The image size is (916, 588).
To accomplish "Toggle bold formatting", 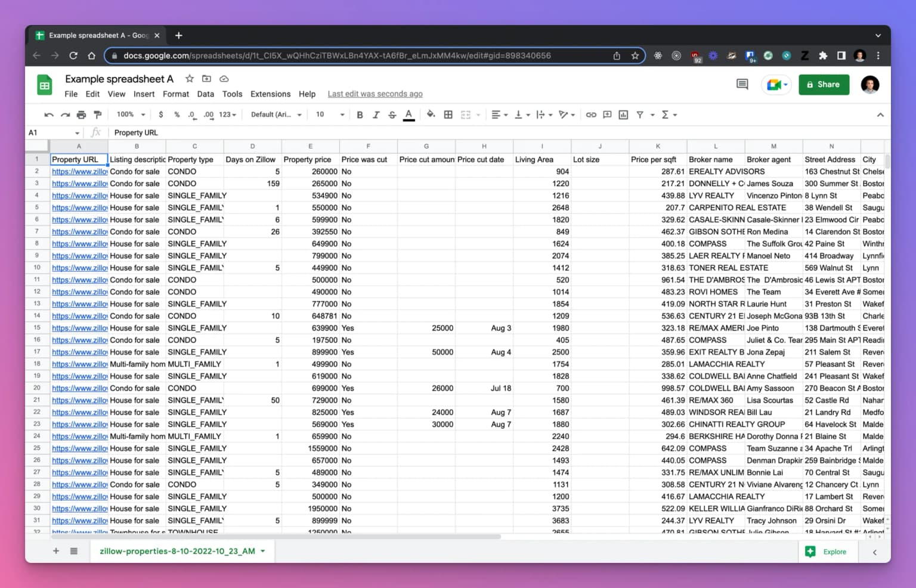I will (360, 114).
